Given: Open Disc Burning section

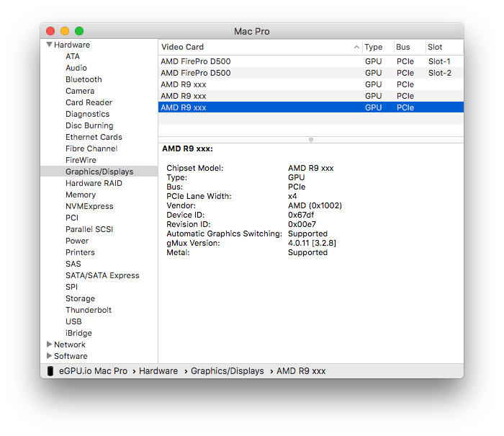Looking at the screenshot, I should coord(89,125).
